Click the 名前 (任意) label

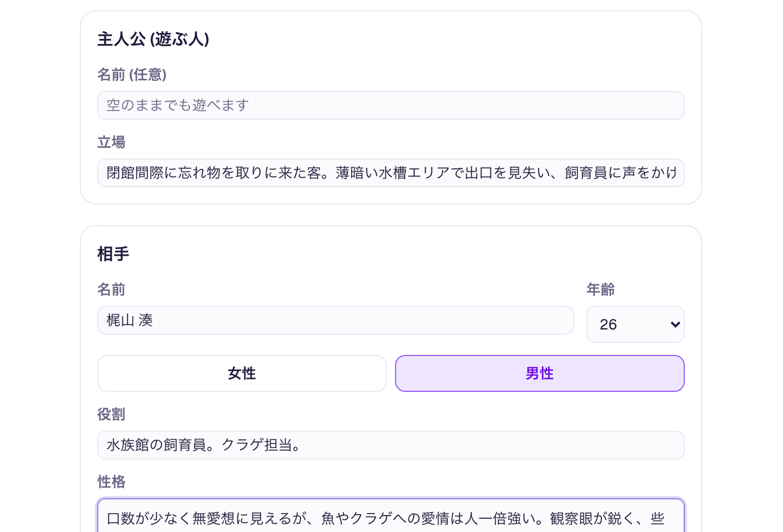[x=132, y=75]
